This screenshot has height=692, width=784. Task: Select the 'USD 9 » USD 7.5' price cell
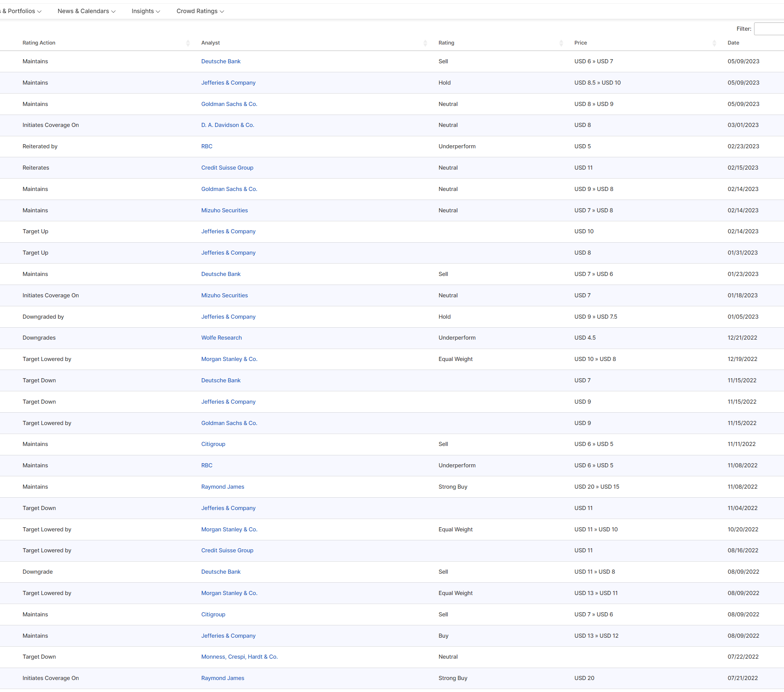click(596, 317)
